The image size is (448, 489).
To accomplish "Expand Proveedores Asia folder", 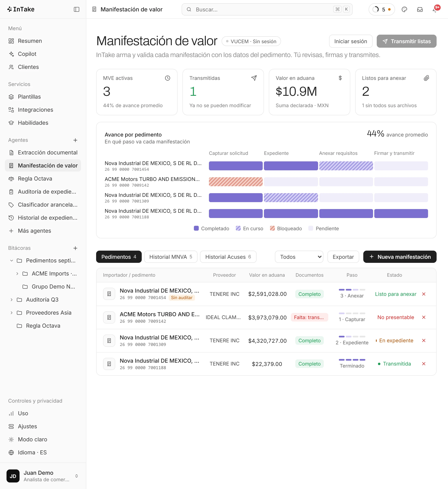I will (11, 313).
